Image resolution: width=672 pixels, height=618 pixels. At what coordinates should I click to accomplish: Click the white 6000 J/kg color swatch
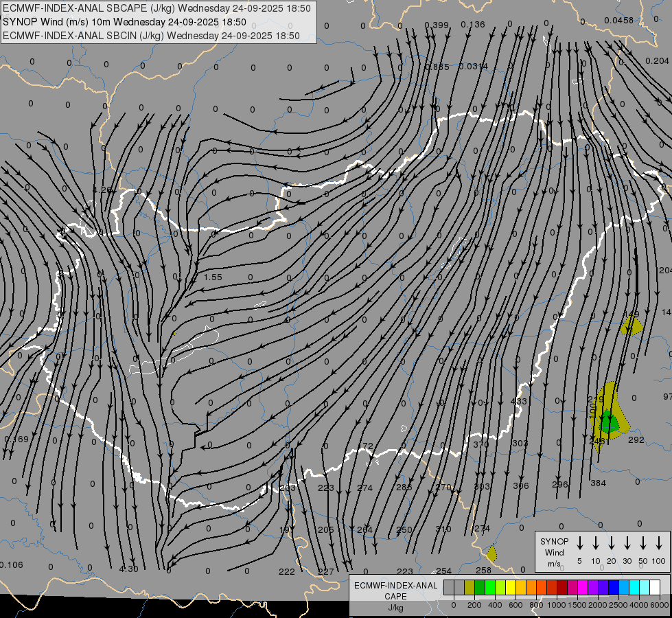(654, 588)
